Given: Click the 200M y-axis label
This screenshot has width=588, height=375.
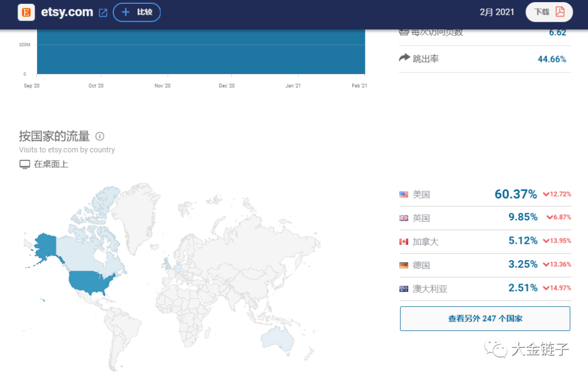Looking at the screenshot, I should click(24, 45).
